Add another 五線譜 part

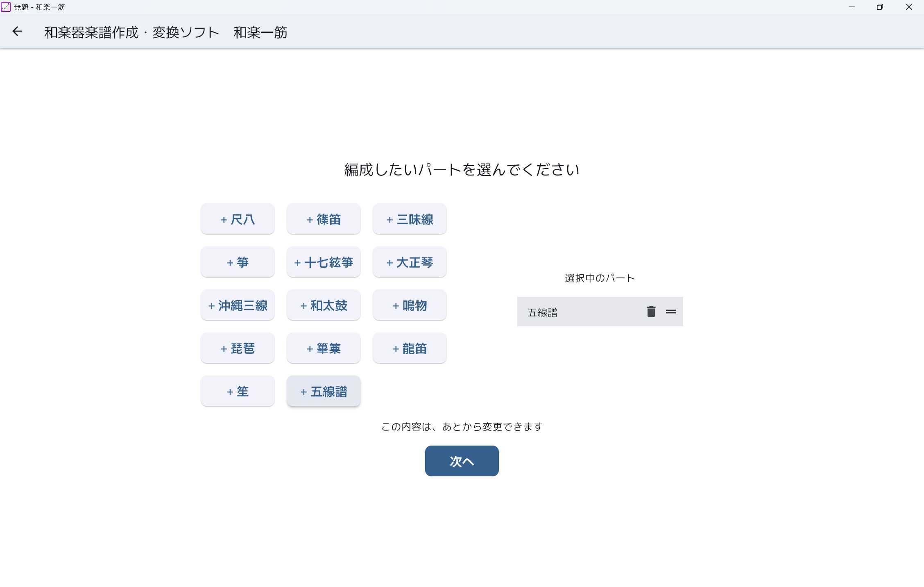coord(324,391)
